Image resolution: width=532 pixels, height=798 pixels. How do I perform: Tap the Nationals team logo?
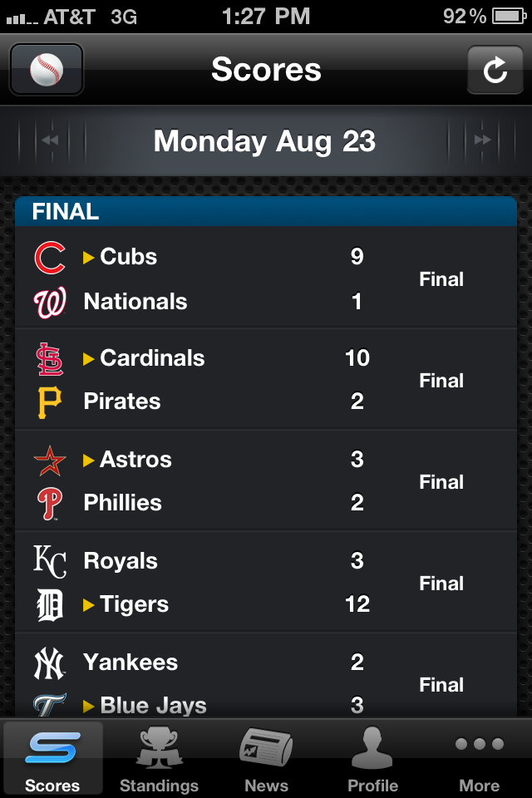click(50, 303)
